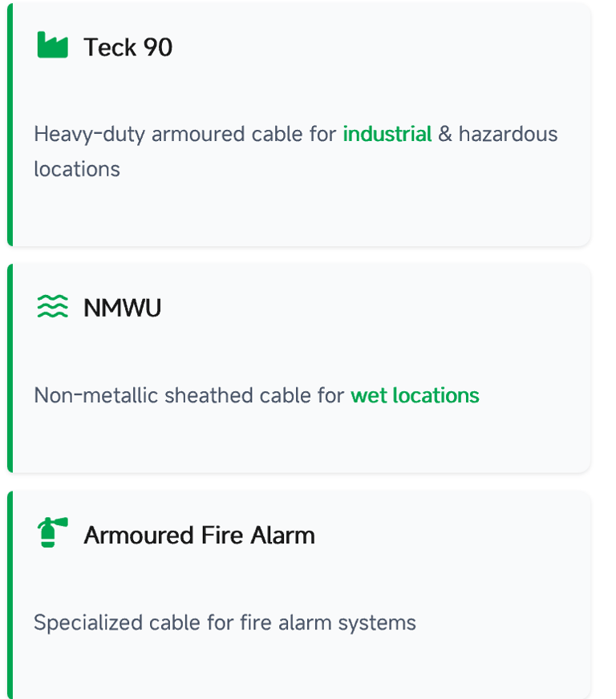Click the ampersand in the Teck 90 description
This screenshot has width=616, height=699.
pyautogui.click(x=445, y=134)
